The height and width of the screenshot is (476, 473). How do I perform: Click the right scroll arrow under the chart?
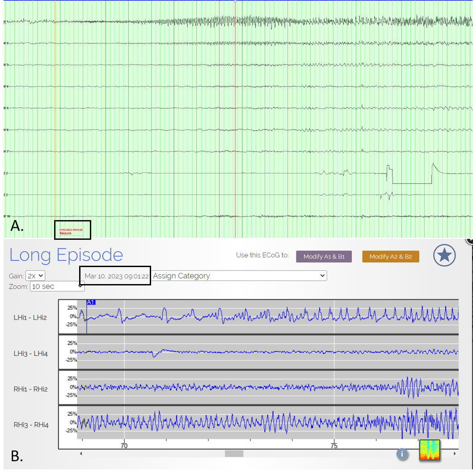tap(454, 454)
